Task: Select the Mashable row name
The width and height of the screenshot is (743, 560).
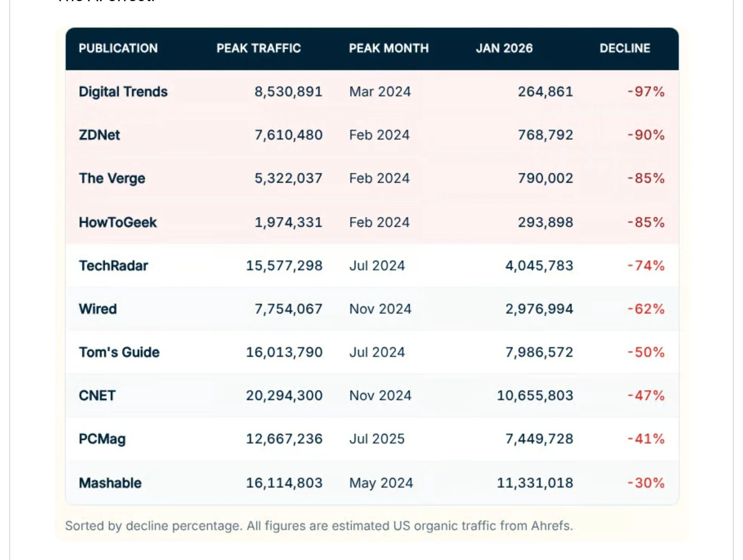Action: [110, 483]
